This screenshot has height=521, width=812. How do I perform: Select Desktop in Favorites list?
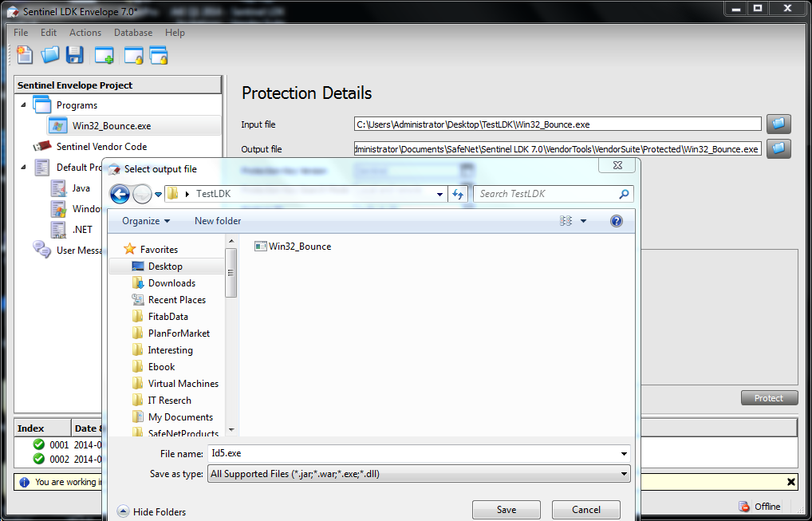tap(167, 266)
